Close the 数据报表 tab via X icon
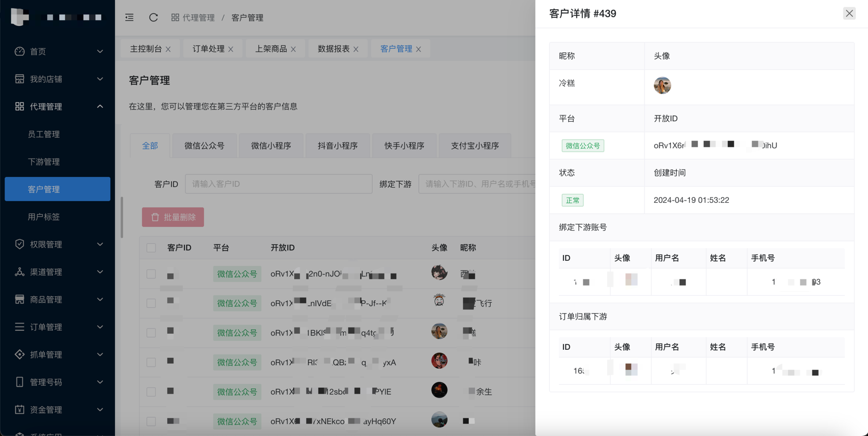The image size is (868, 436). pos(356,49)
